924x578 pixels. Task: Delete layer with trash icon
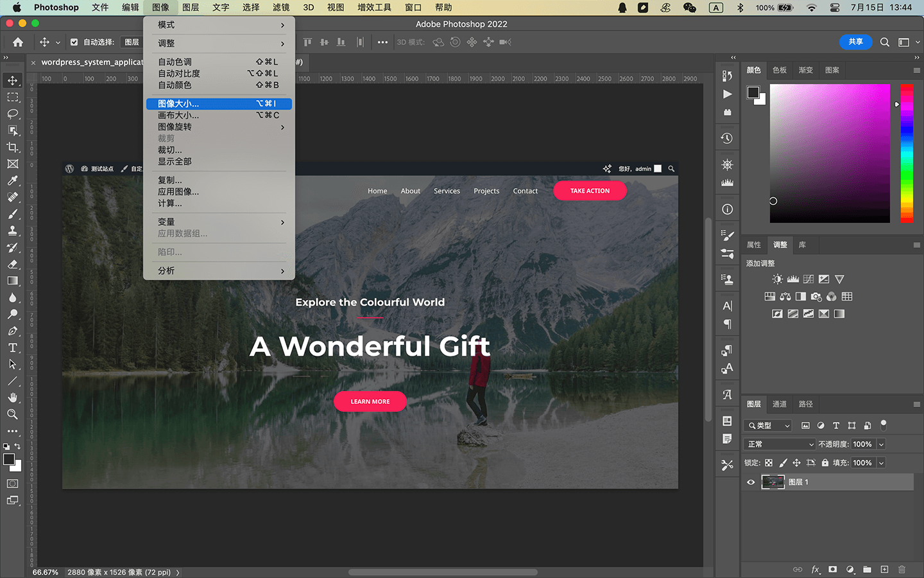[902, 570]
